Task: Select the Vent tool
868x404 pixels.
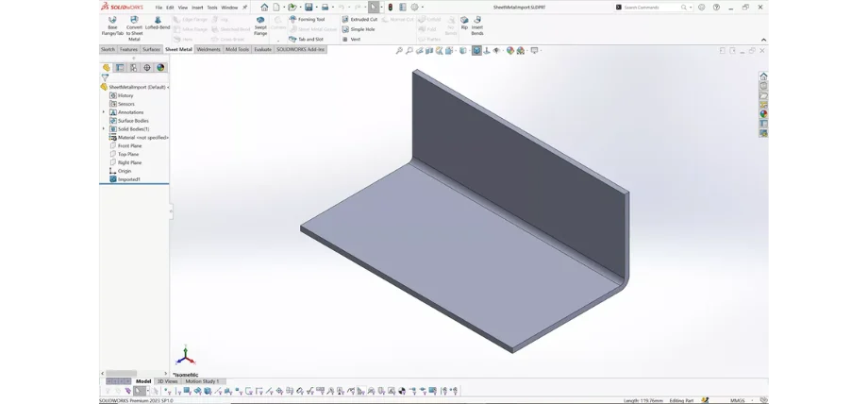Action: point(351,40)
